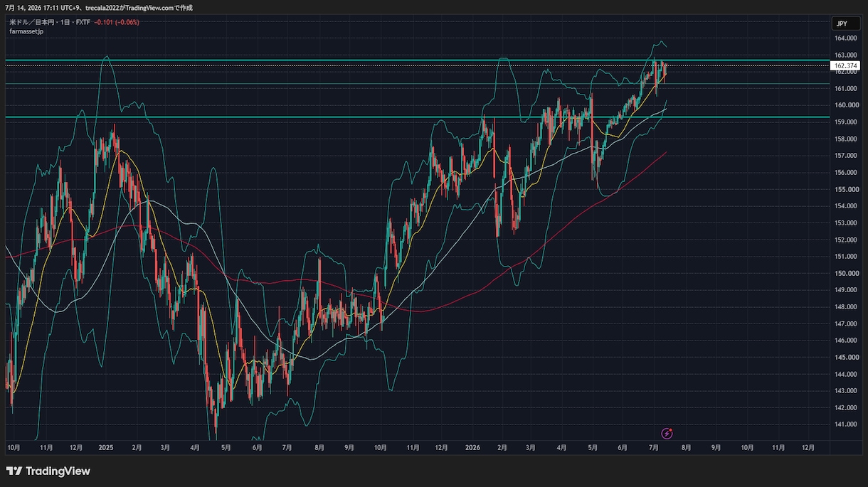The width and height of the screenshot is (868, 487).
Task: Click the red −0.101 (−0.06%) price change
Action: pyautogui.click(x=117, y=22)
